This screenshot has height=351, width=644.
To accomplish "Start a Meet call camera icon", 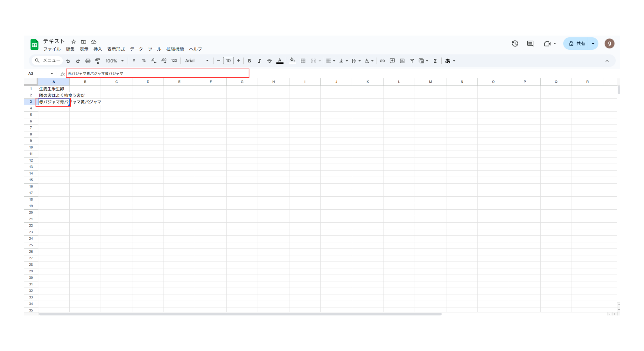I will (547, 44).
